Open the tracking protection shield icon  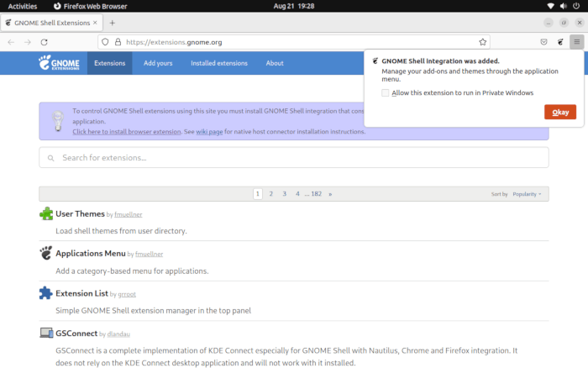105,42
